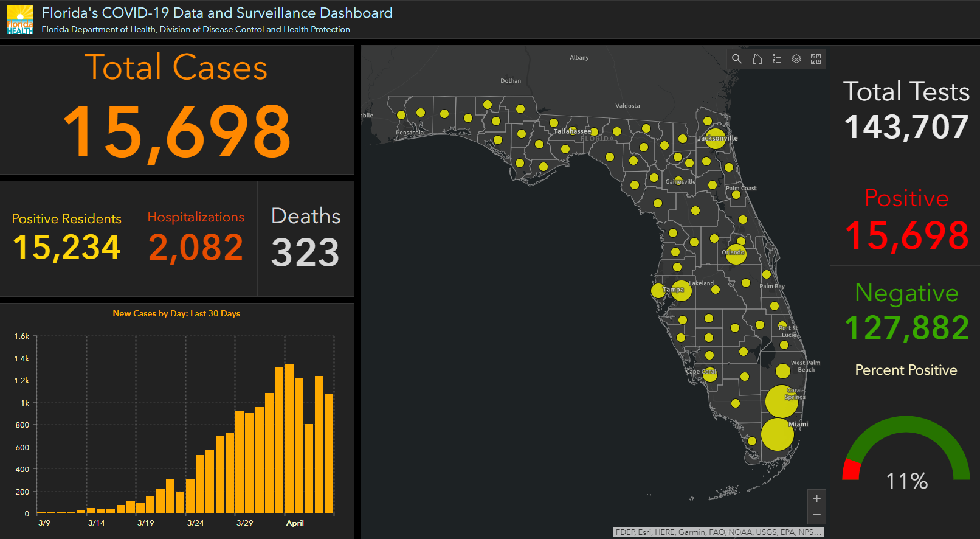The height and width of the screenshot is (539, 980).
Task: Click the Fort St Lucie map label
Action: pyautogui.click(x=788, y=332)
